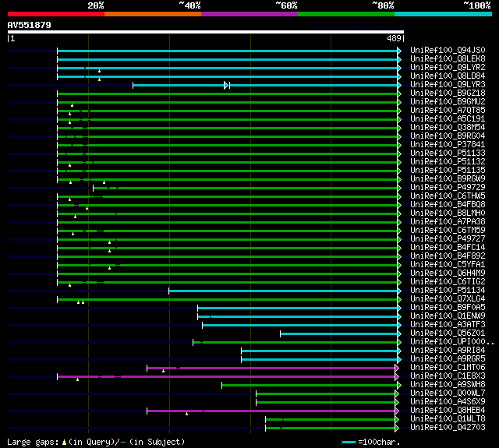The height and width of the screenshot is (448, 499).
Task: Click the UniRef100_Q8HEB4 label
Action: pyautogui.click(x=448, y=411)
